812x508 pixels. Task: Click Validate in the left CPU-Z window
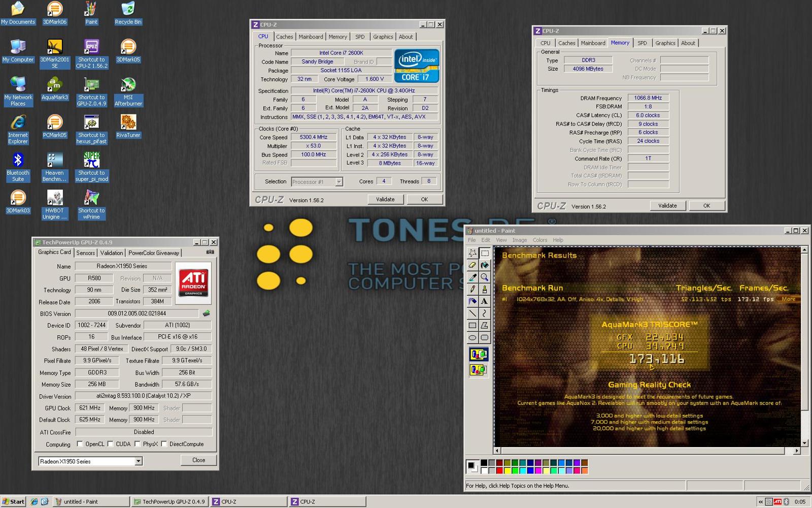[x=385, y=199]
